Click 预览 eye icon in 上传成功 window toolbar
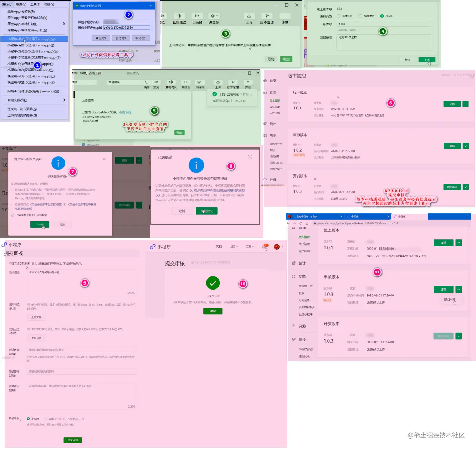 coord(156,82)
